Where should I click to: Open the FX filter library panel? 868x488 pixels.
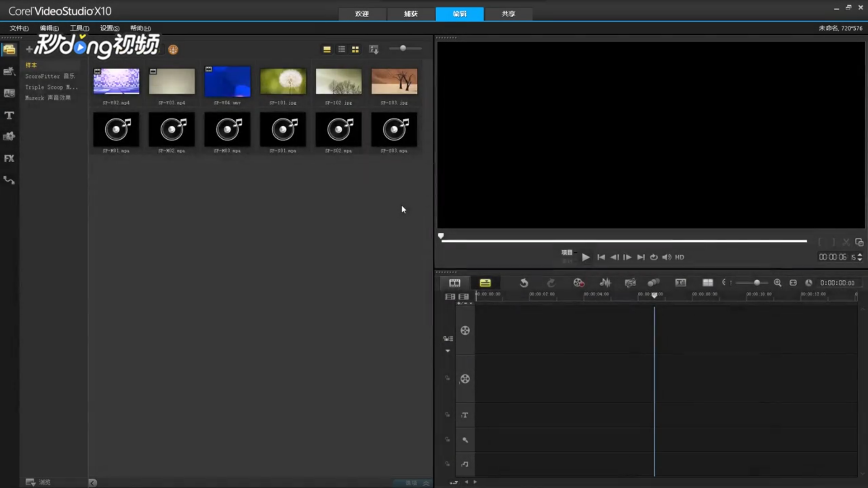(9, 159)
